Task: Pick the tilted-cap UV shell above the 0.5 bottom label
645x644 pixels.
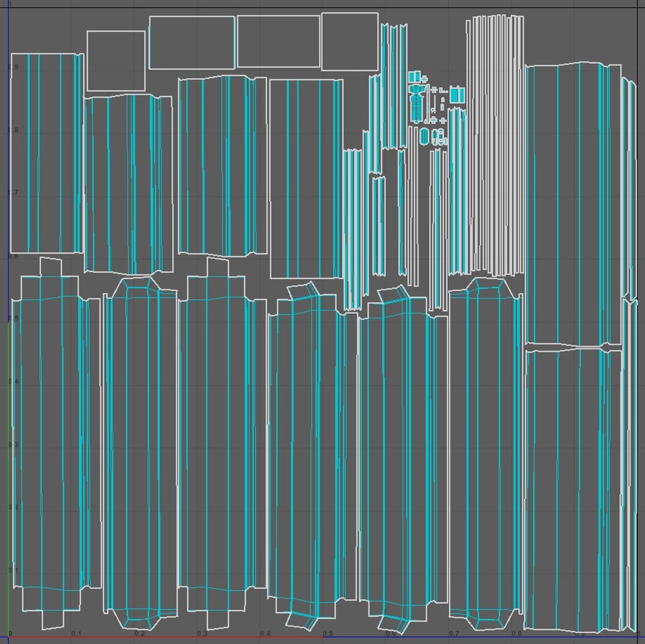Action: pyautogui.click(x=312, y=457)
